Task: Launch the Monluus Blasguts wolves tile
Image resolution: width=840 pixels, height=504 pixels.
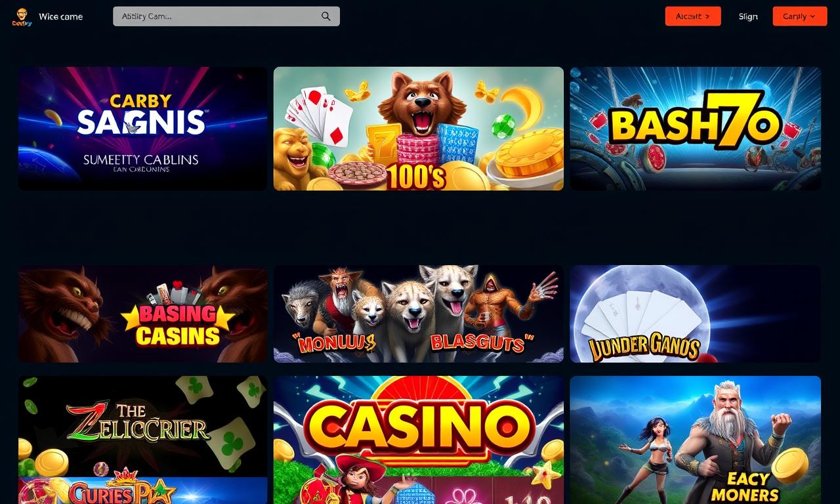Action: click(x=418, y=314)
